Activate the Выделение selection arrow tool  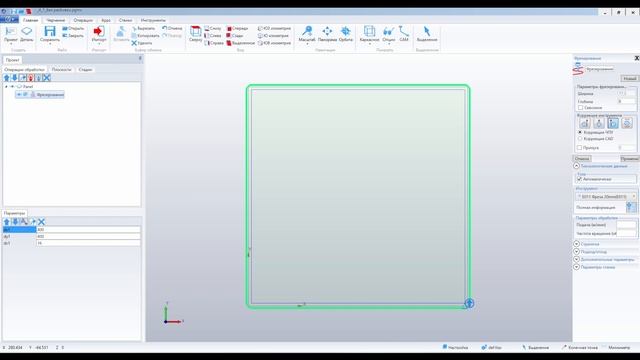point(427,34)
